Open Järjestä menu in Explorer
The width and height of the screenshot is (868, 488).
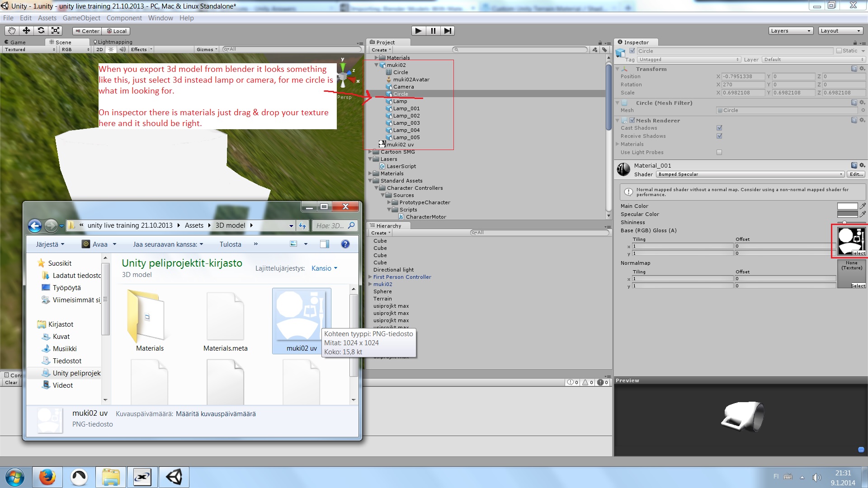[50, 244]
